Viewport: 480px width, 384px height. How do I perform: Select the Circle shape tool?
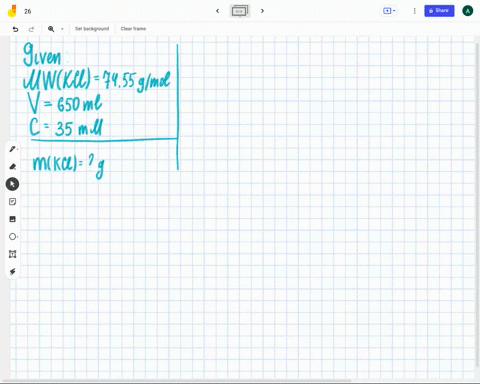pyautogui.click(x=13, y=237)
